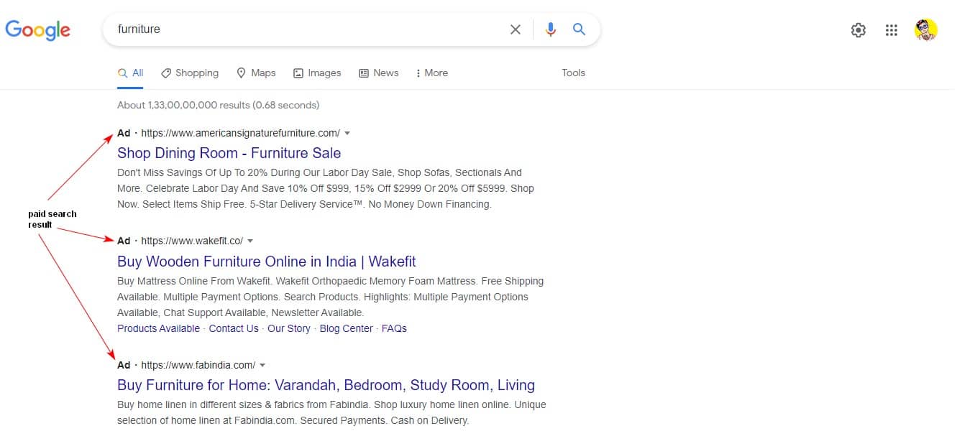Open Blog Center sitelink
980x444 pixels.
(x=347, y=328)
